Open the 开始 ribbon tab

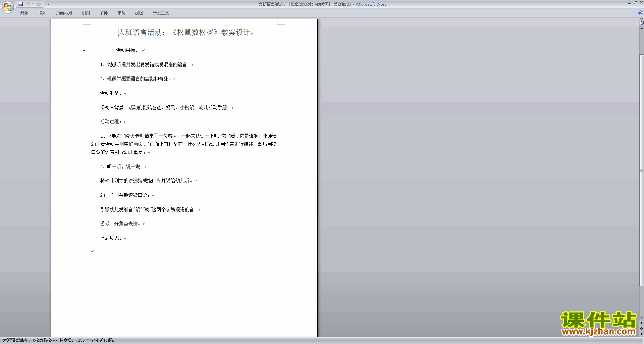click(24, 13)
